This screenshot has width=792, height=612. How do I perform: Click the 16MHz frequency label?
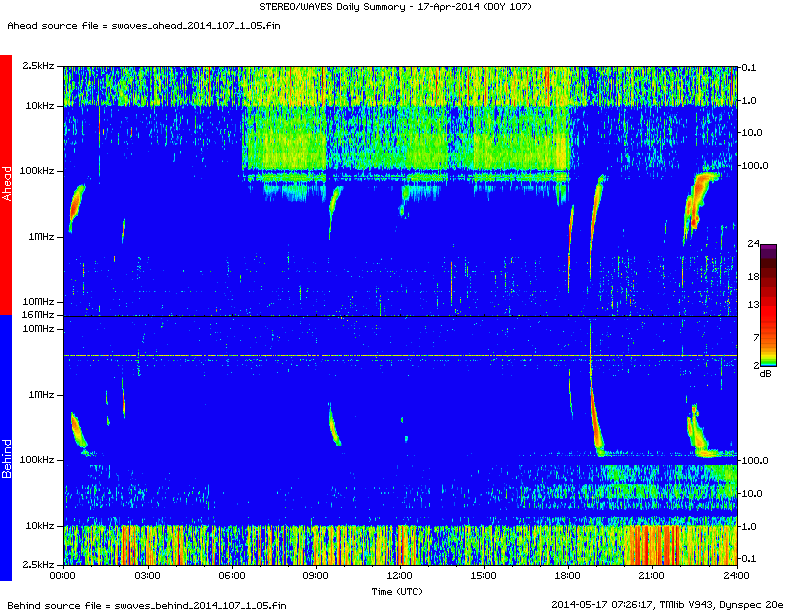click(38, 315)
